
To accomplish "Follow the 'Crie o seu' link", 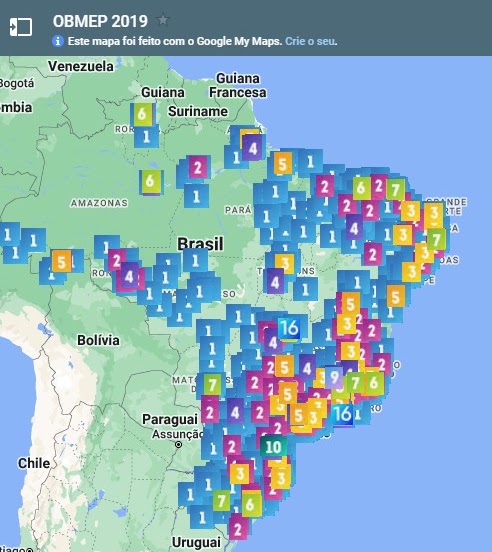I will click(x=311, y=41).
